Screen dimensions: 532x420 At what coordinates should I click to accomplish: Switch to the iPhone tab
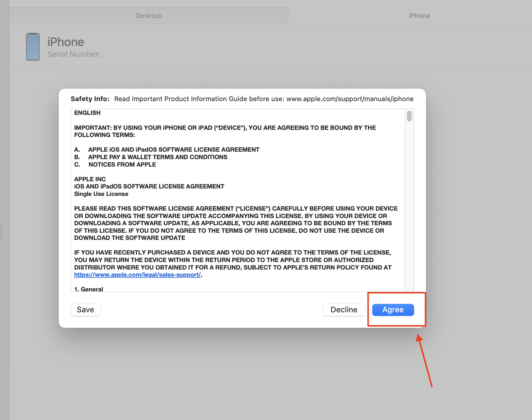(419, 16)
